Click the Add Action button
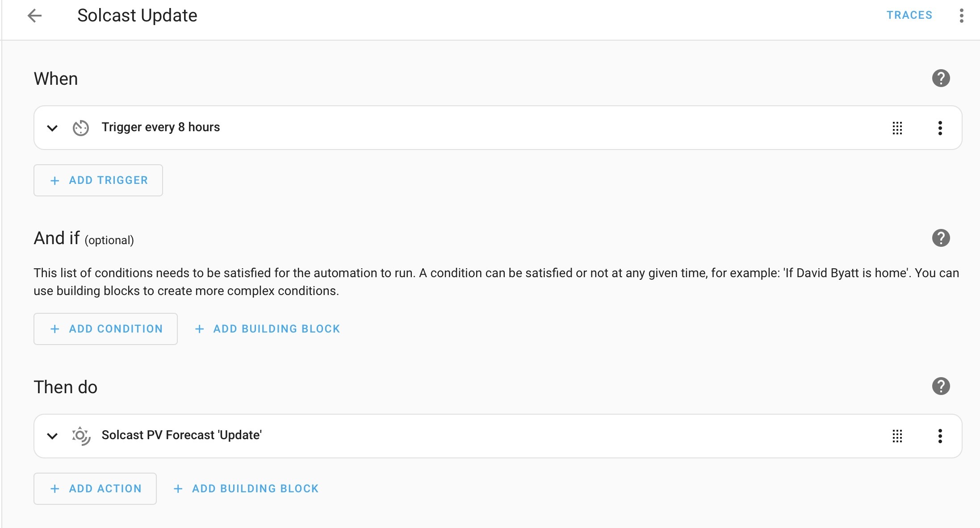The height and width of the screenshot is (528, 980). point(95,489)
